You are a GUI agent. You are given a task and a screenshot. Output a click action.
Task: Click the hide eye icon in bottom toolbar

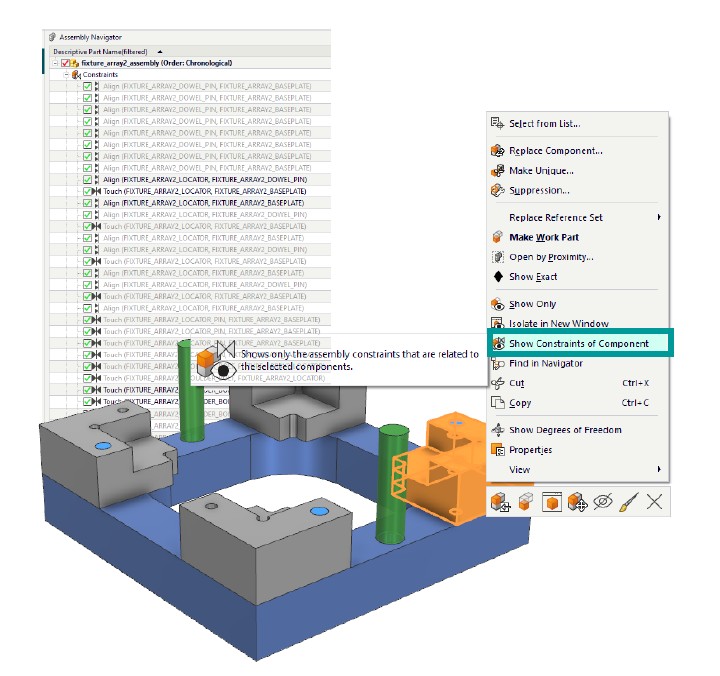pos(602,502)
